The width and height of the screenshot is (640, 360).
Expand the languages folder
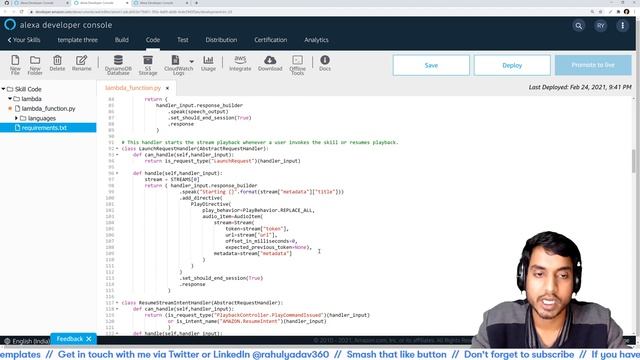[16, 118]
